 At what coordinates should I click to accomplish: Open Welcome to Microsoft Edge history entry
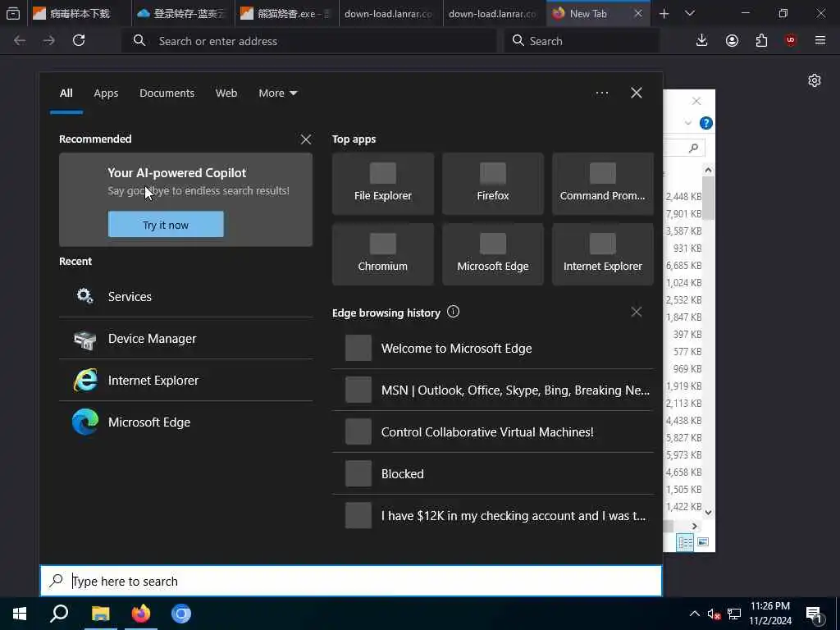(x=493, y=348)
